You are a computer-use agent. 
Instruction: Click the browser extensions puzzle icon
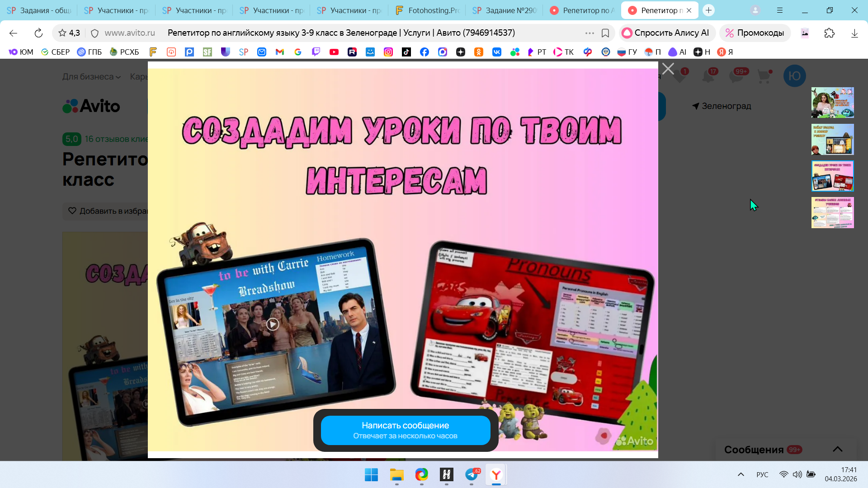pos(829,33)
